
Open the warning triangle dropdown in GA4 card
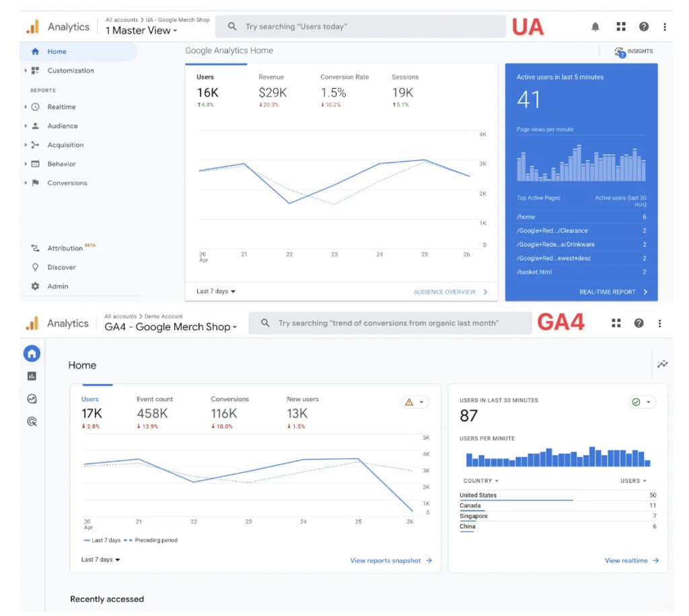pos(414,402)
